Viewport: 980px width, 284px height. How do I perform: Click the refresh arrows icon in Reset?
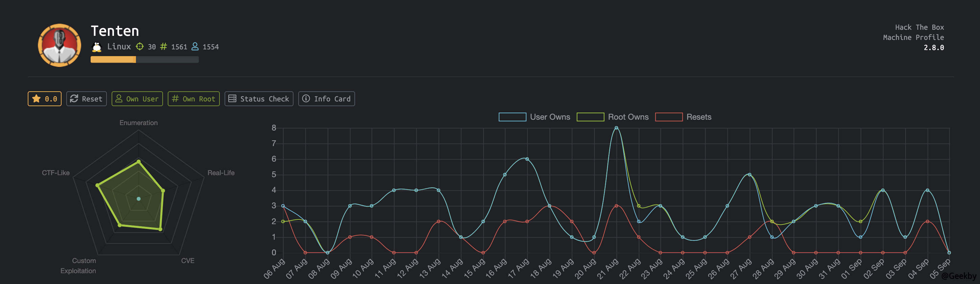click(74, 99)
